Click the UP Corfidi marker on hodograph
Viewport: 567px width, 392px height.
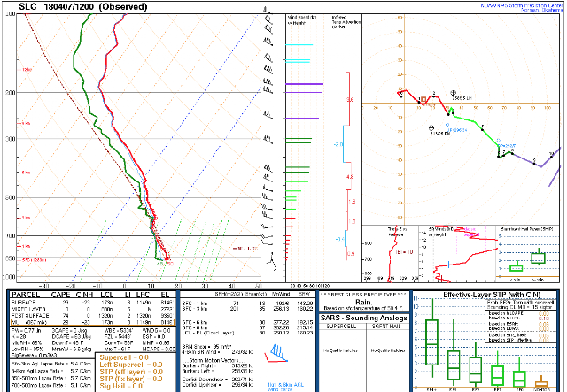coord(447,125)
